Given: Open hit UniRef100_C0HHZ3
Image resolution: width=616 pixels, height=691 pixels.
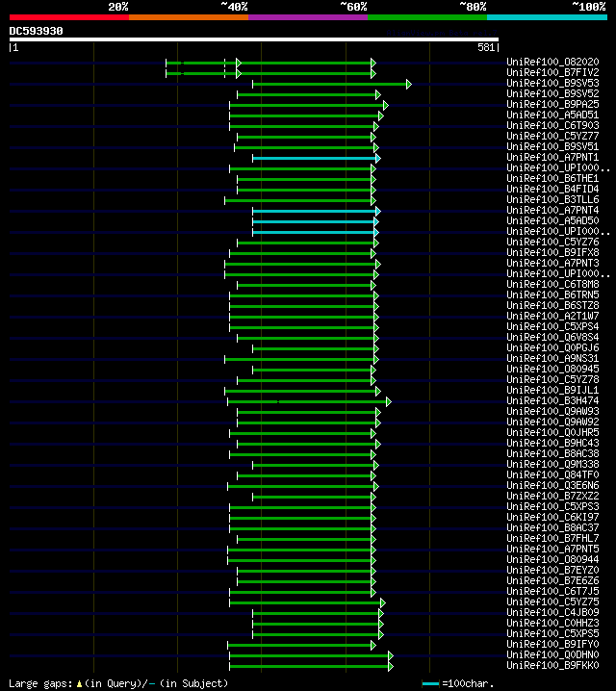Looking at the screenshot, I should click(552, 623).
